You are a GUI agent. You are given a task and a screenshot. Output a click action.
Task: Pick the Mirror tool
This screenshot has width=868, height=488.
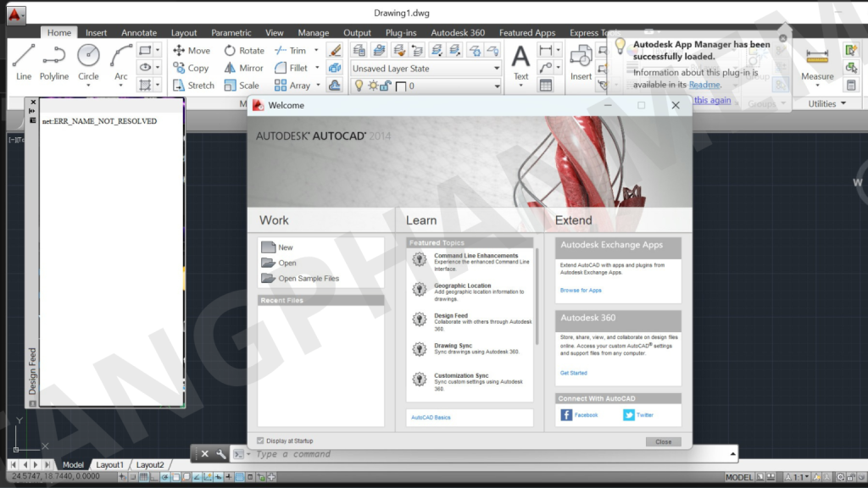click(243, 69)
